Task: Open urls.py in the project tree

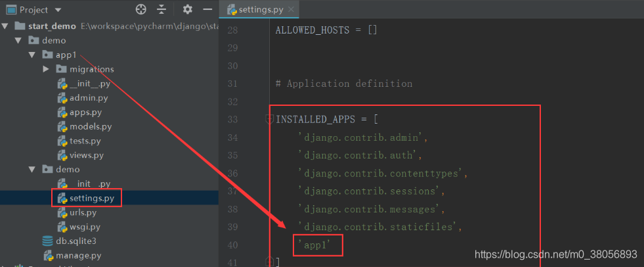Action: pyautogui.click(x=83, y=212)
